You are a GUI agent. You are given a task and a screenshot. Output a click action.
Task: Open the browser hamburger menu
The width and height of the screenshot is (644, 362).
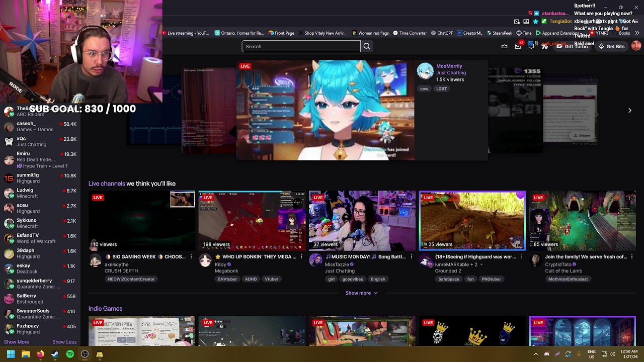point(635,22)
